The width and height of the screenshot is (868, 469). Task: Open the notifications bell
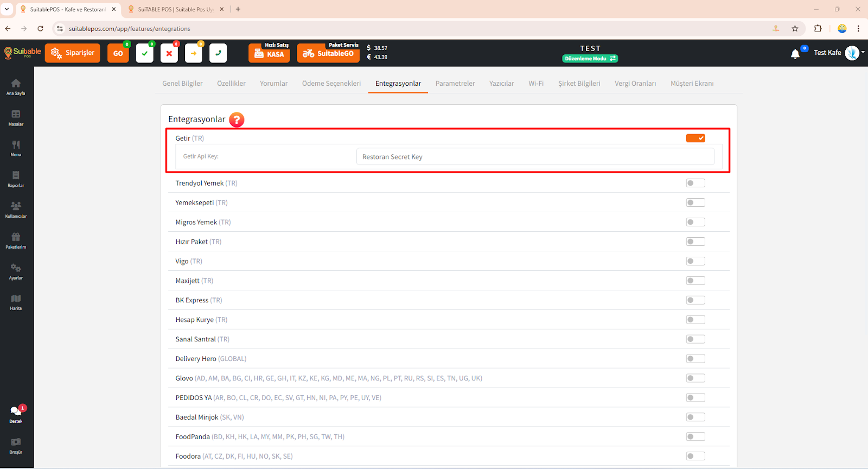coord(795,54)
